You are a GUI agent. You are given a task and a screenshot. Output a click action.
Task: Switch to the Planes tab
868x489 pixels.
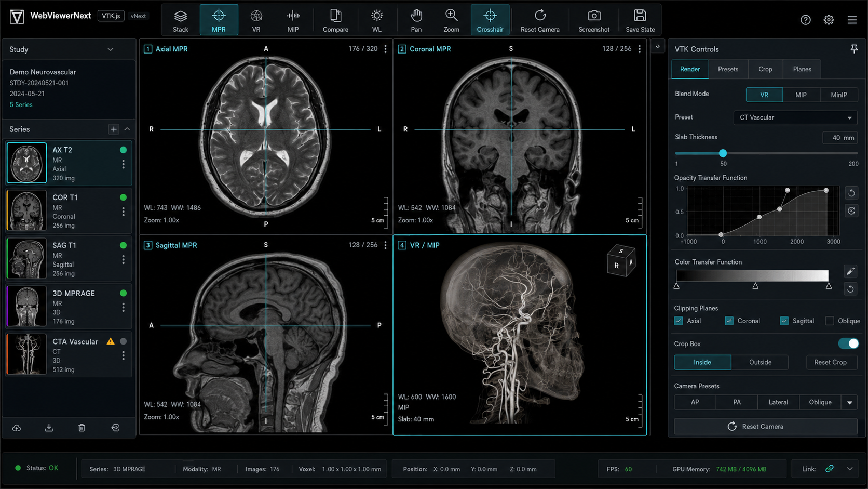tap(802, 69)
